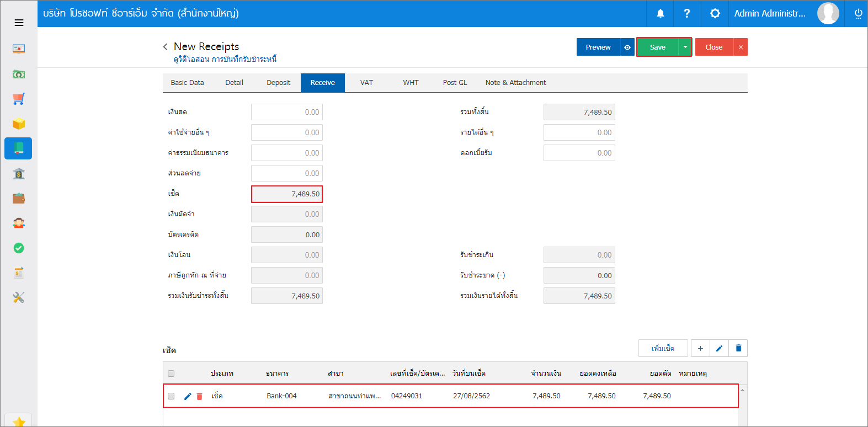The height and width of the screenshot is (427, 868).
Task: Open the report document module icon
Action: (19, 273)
